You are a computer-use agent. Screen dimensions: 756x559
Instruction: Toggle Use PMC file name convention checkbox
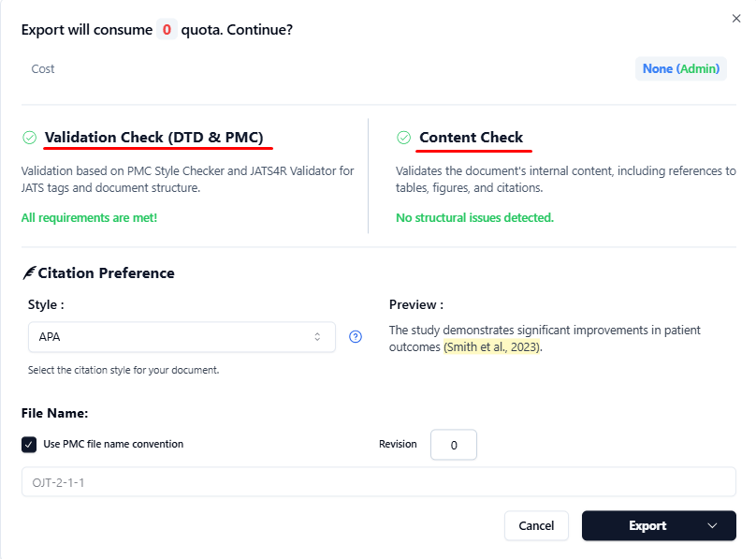click(x=29, y=444)
